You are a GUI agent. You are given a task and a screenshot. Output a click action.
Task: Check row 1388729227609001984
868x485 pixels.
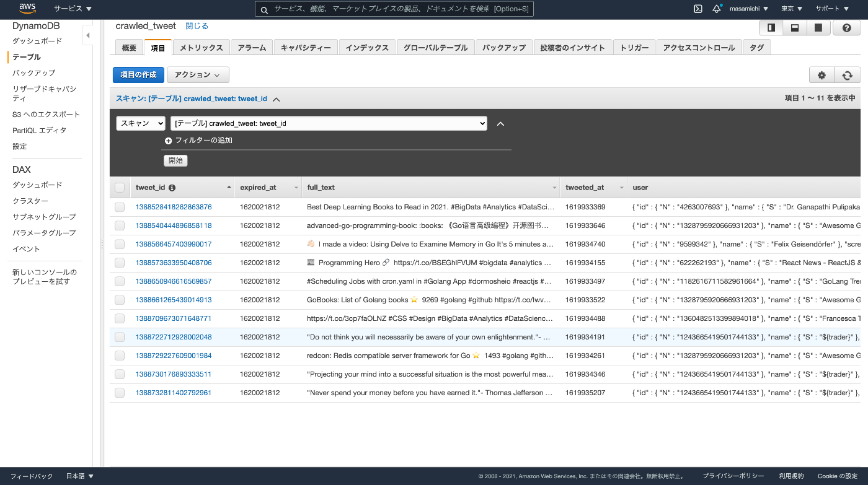120,356
